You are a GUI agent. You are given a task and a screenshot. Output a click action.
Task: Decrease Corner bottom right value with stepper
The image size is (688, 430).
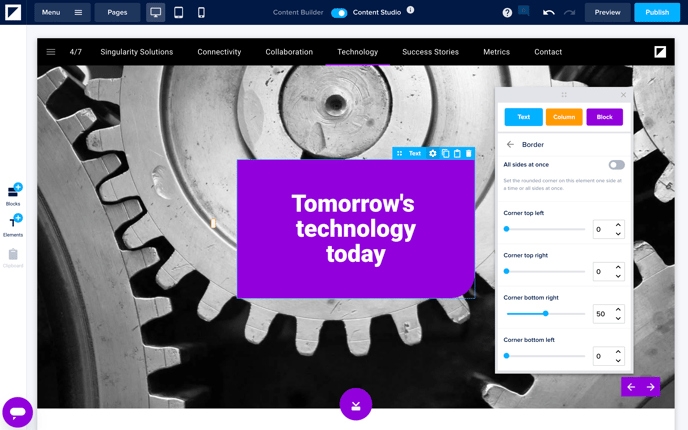tap(618, 318)
